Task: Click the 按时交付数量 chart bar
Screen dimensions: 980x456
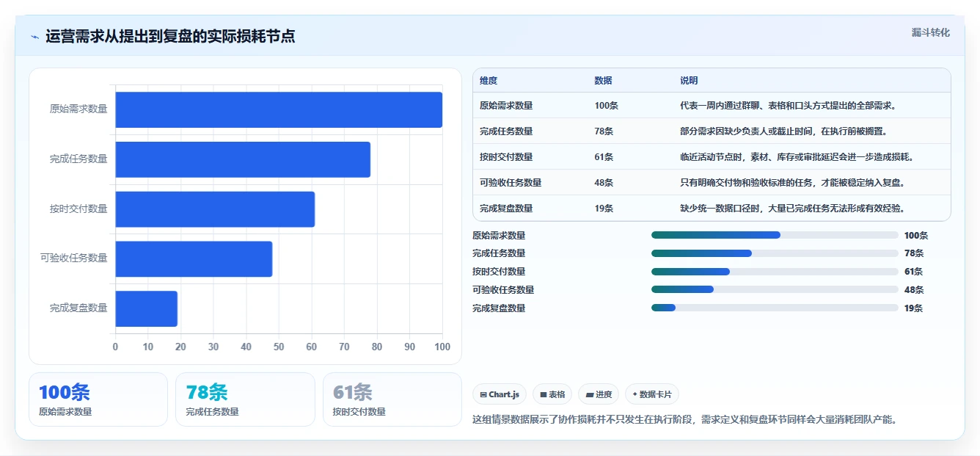Action: pos(215,209)
